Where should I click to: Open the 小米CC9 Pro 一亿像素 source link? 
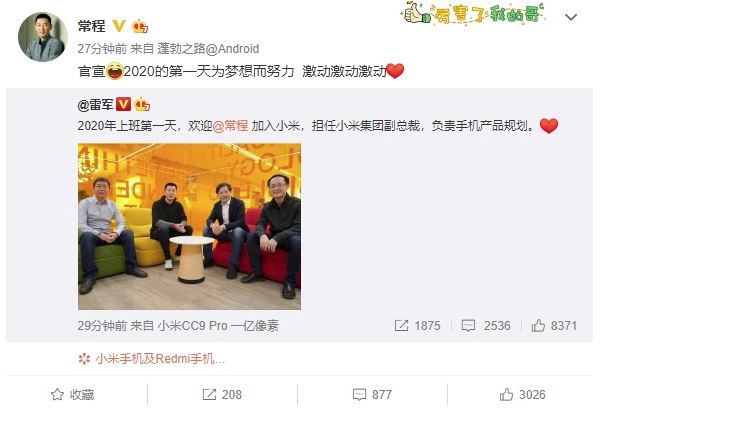(x=218, y=326)
